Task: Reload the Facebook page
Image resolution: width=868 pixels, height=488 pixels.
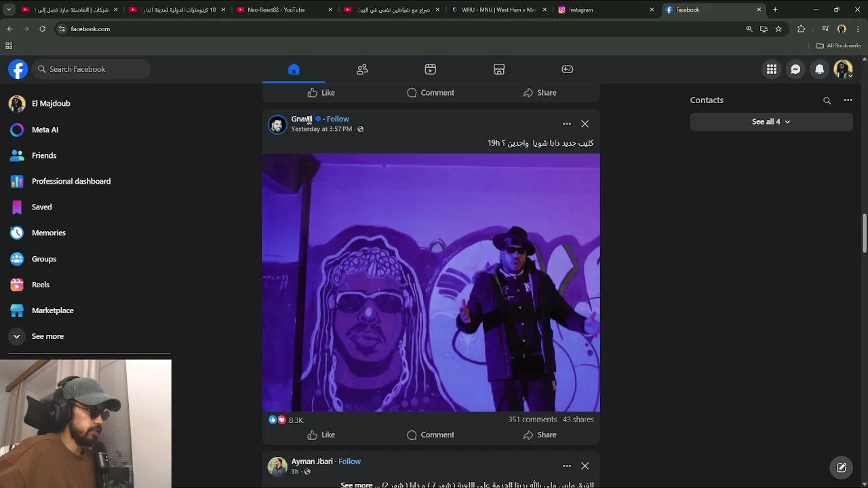Action: click(x=42, y=29)
